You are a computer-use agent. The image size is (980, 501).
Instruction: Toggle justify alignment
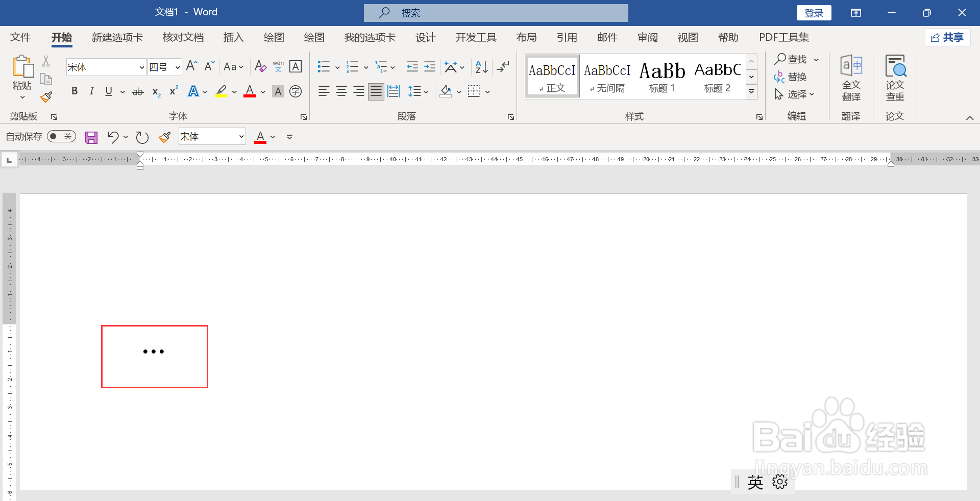(376, 91)
